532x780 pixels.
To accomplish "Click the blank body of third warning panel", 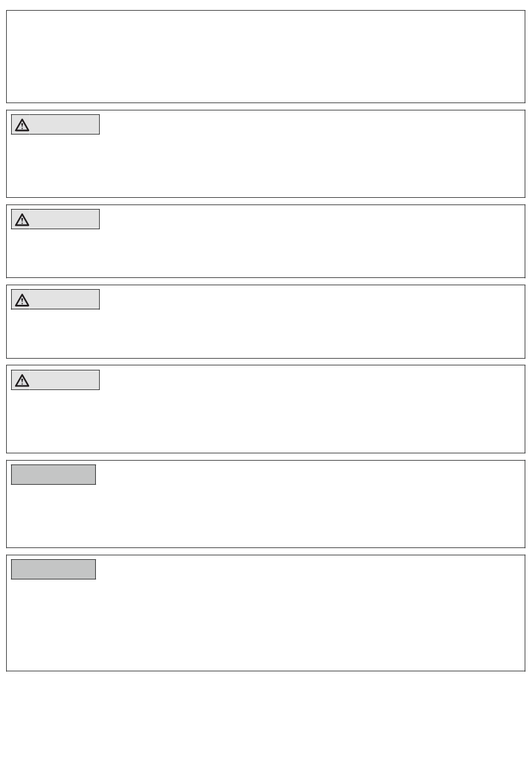I will (265, 333).
